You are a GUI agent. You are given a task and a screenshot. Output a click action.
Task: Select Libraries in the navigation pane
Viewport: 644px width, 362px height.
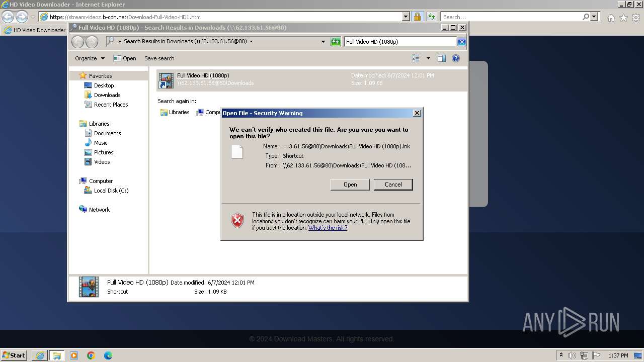[x=99, y=124]
